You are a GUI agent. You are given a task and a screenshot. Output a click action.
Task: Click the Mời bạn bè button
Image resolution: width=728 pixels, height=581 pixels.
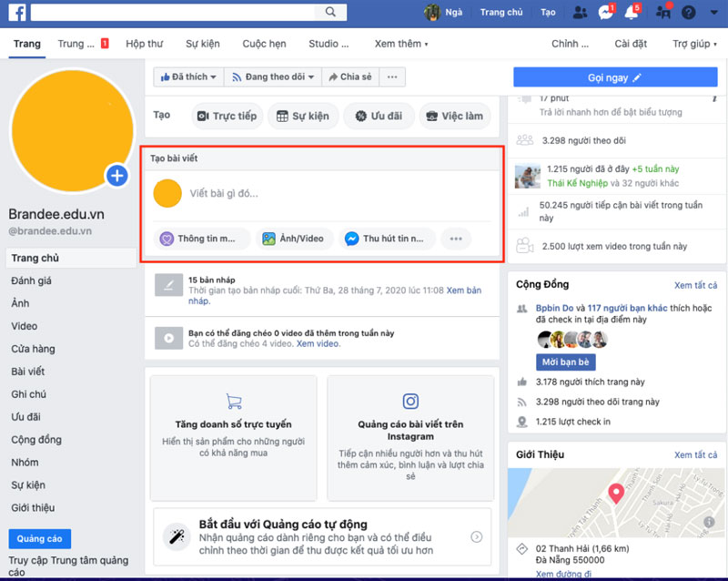click(568, 362)
